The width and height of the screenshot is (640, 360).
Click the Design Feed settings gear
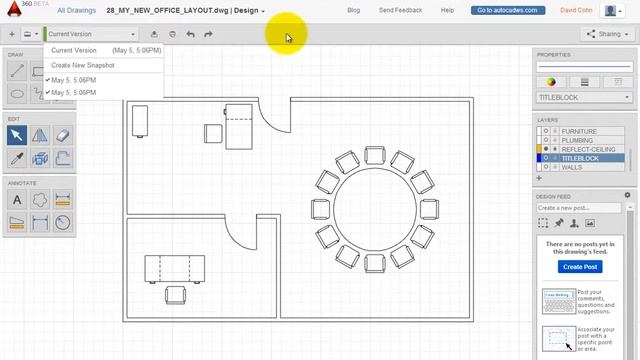pyautogui.click(x=627, y=196)
